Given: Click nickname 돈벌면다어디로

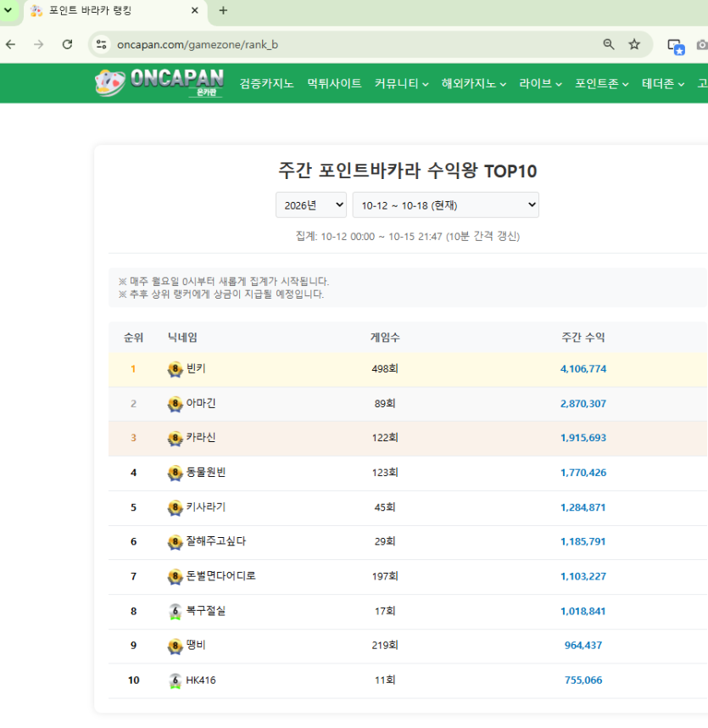Looking at the screenshot, I should tap(220, 576).
